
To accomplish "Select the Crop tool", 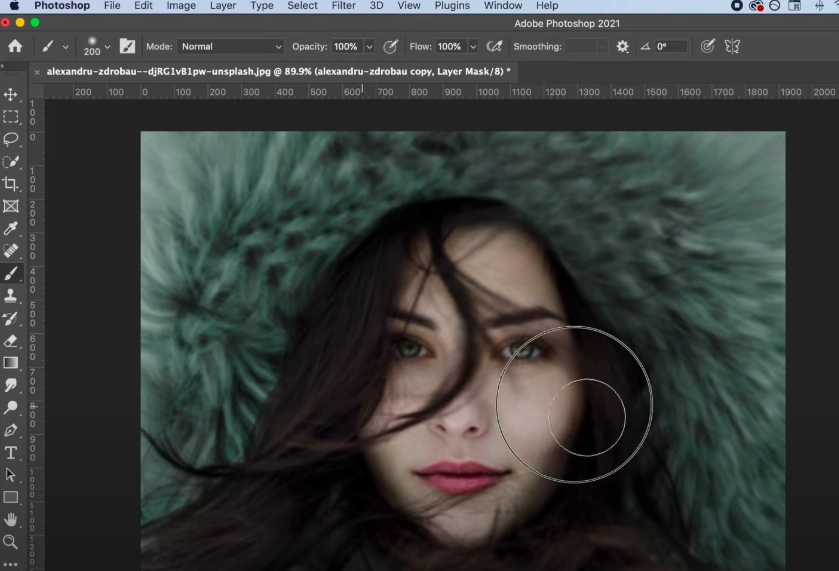I will [x=11, y=184].
